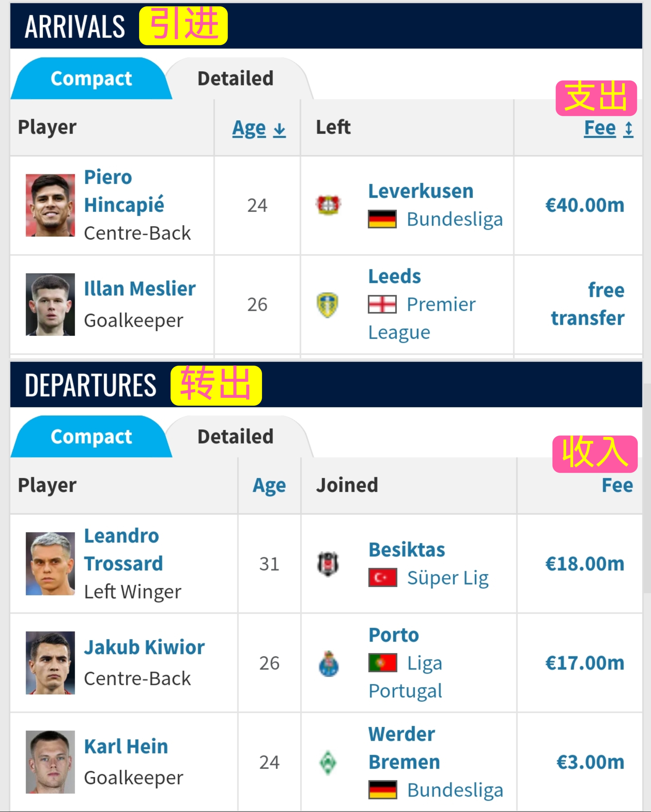Open the €40.00m fee link
Screen dimensions: 651x812
[x=585, y=205]
